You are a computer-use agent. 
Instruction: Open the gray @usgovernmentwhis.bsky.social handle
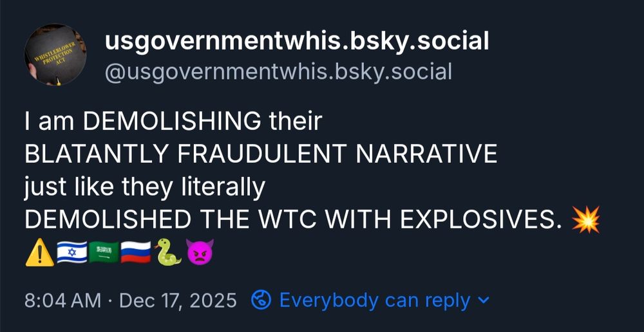[x=278, y=72]
